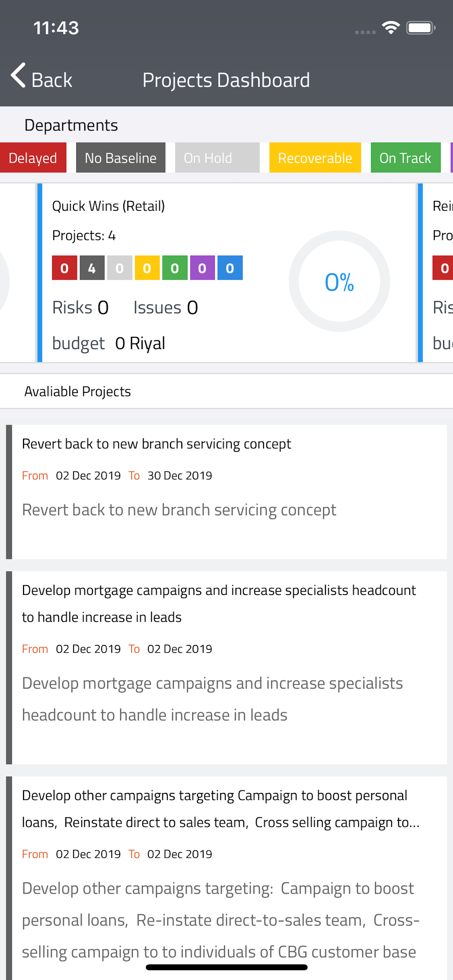The image size is (453, 980).
Task: Tap the battery status icon
Action: 421,28
